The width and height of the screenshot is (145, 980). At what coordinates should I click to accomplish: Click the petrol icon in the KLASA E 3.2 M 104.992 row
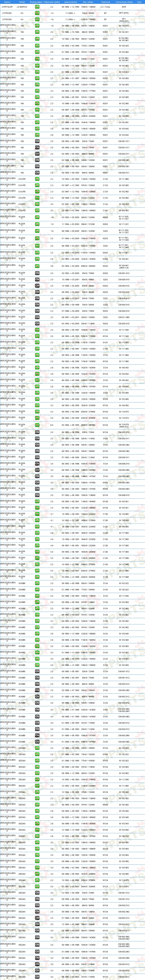tap(37, 406)
